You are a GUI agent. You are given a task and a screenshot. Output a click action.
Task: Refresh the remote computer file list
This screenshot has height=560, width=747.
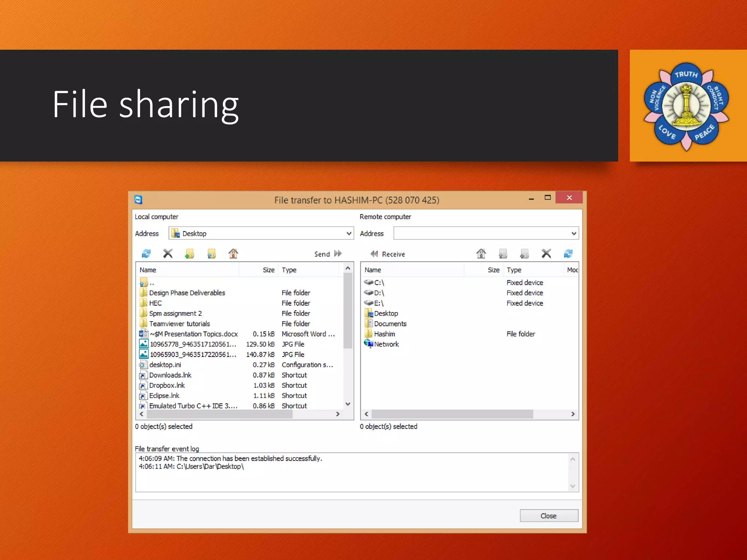[x=568, y=253]
